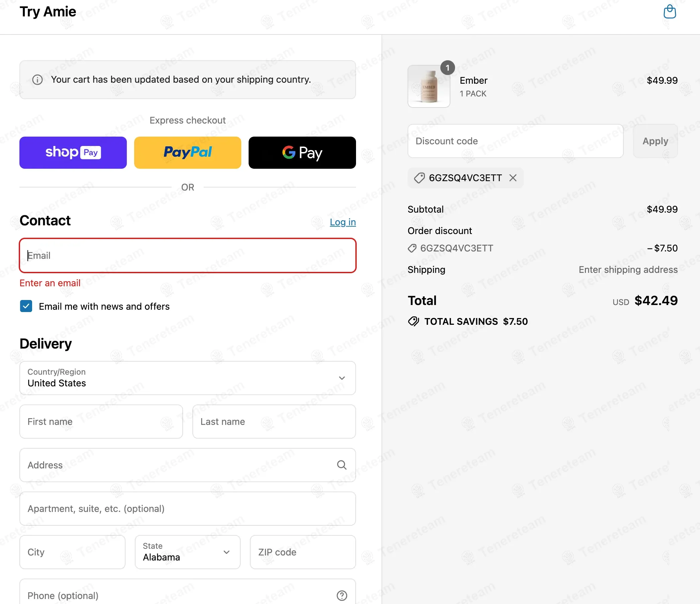
Task: Click the Subtotal value $49.99
Action: pos(662,209)
